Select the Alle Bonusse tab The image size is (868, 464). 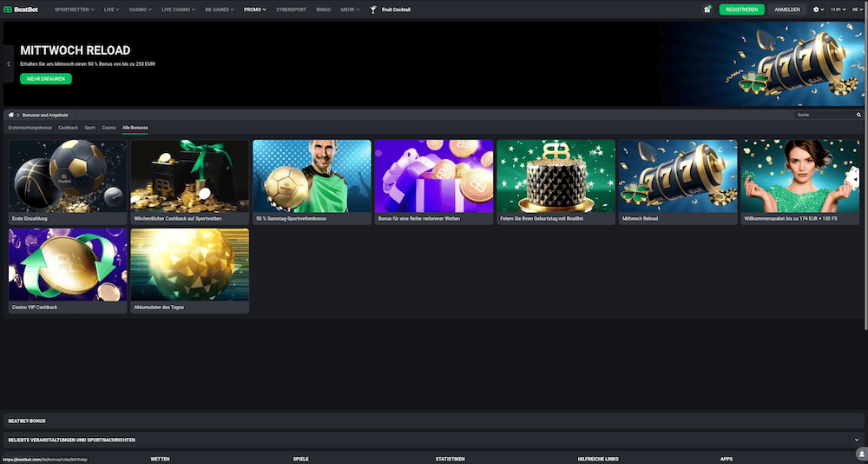click(135, 128)
